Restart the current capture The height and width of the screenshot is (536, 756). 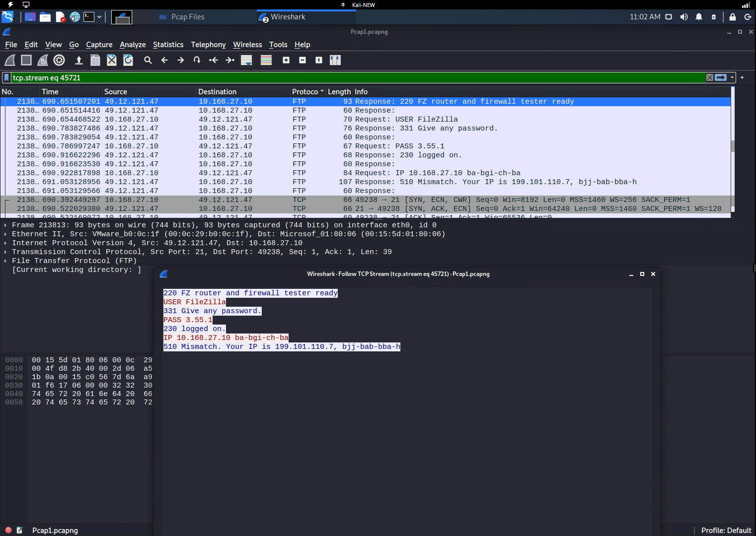pos(43,60)
